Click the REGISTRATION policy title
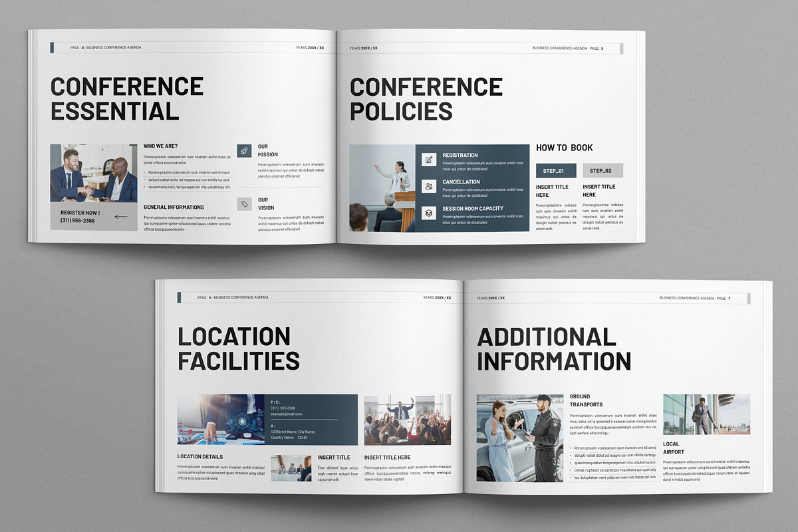 (460, 156)
